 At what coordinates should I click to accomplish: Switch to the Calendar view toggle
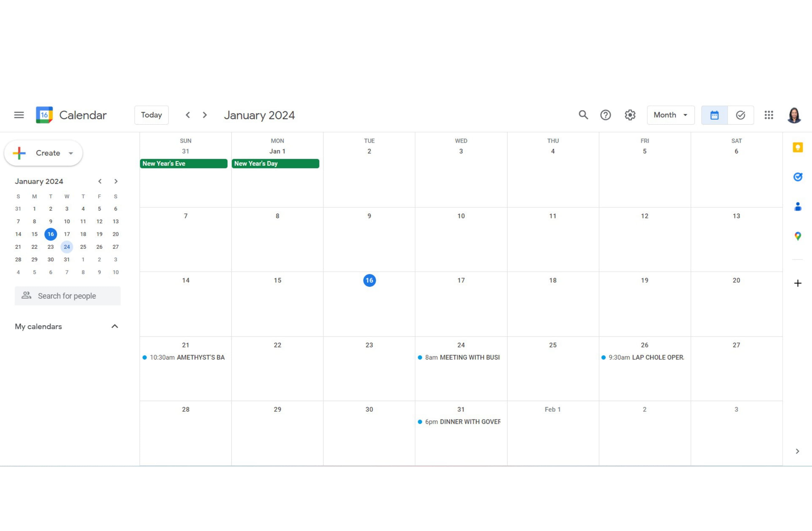pos(714,115)
